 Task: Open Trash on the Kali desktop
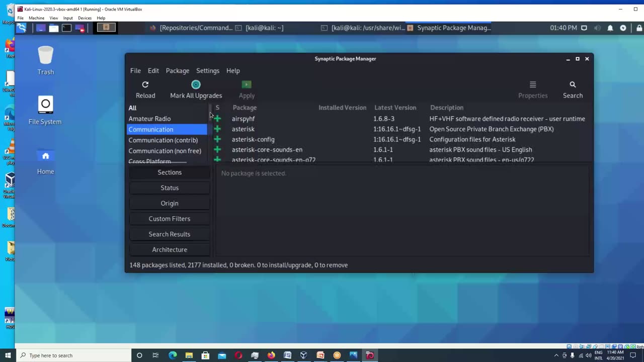click(x=45, y=60)
